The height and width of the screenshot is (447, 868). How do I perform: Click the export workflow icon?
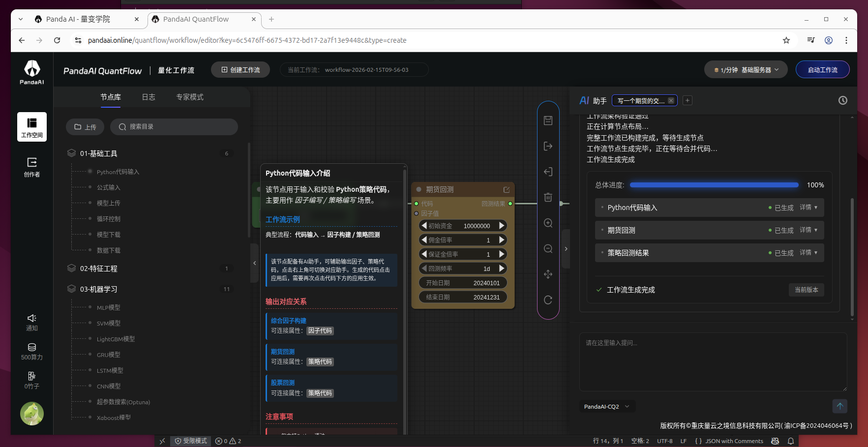(x=548, y=146)
